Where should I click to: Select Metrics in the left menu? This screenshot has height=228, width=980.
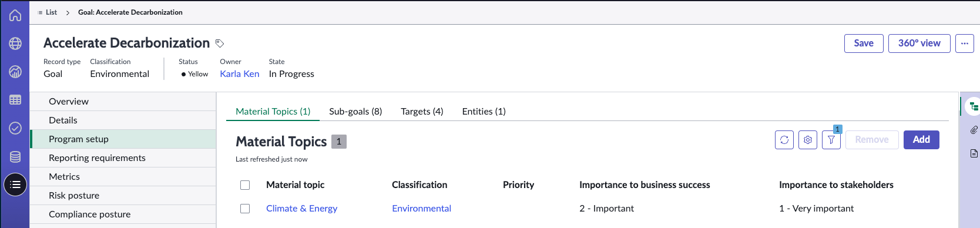coord(123,177)
